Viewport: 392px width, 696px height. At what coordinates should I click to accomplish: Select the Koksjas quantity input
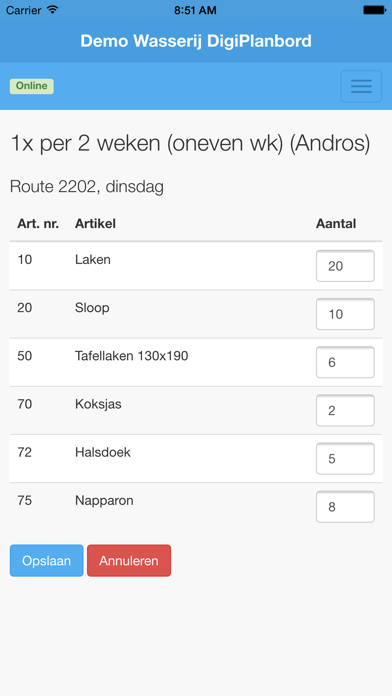[x=345, y=411]
